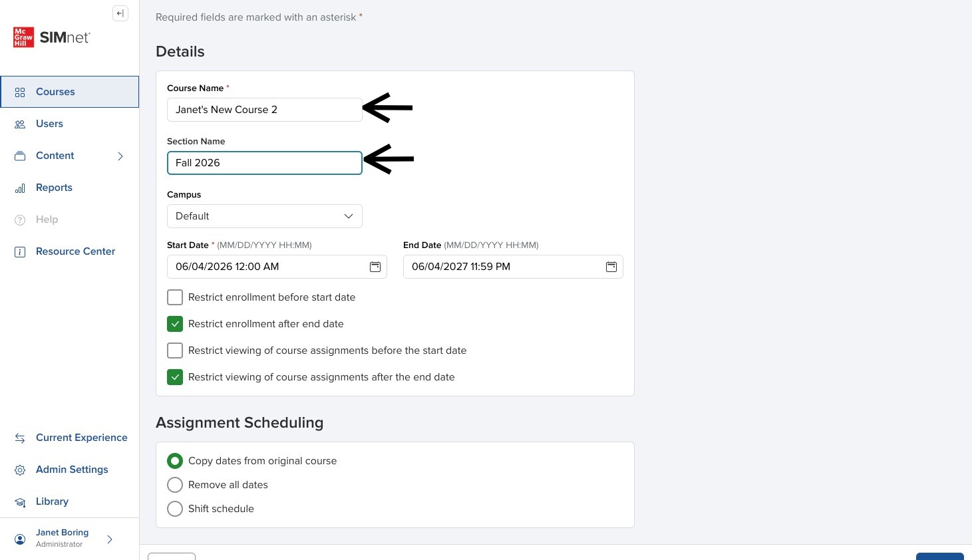Click the Reports bar chart icon
Image resolution: width=972 pixels, height=560 pixels.
[x=20, y=188]
